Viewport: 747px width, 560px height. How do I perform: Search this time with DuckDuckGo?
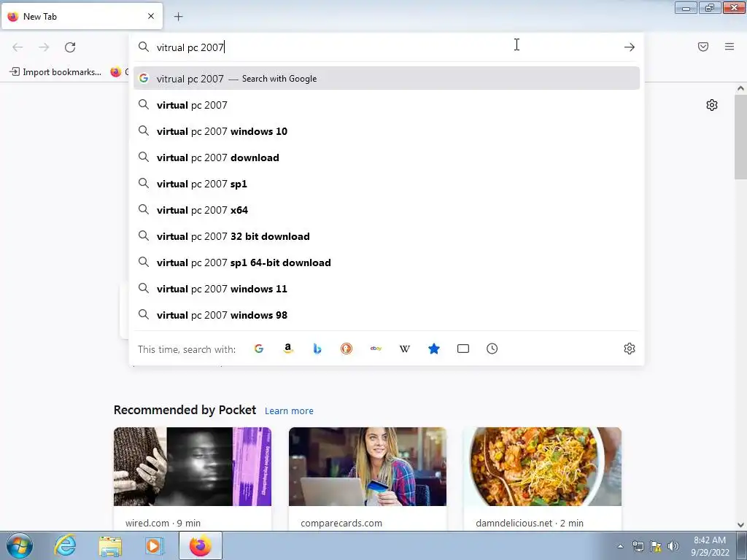pos(347,349)
